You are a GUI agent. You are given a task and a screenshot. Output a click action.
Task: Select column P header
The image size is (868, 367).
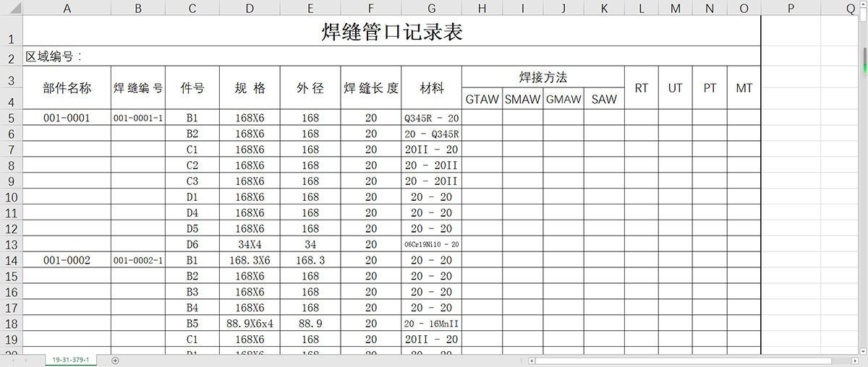click(x=790, y=8)
